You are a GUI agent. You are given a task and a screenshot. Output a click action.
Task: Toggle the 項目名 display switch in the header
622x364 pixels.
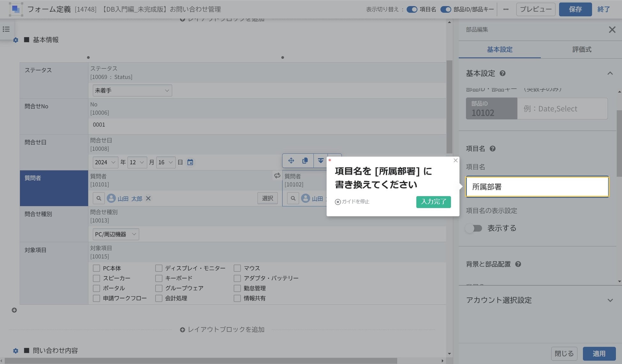pos(412,9)
